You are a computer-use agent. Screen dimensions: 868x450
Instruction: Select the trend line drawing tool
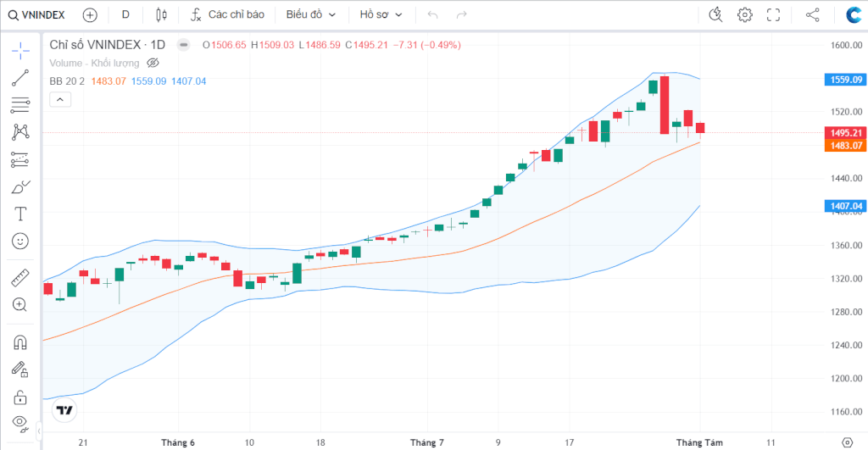20,78
